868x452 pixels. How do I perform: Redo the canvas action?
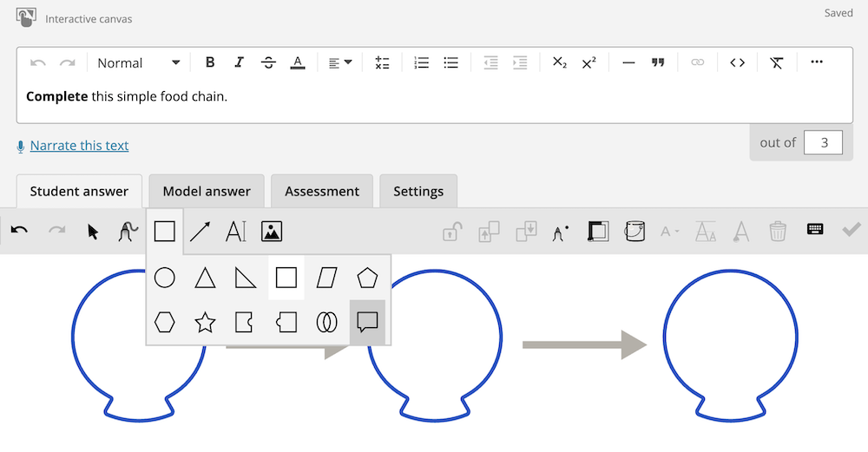point(57,231)
